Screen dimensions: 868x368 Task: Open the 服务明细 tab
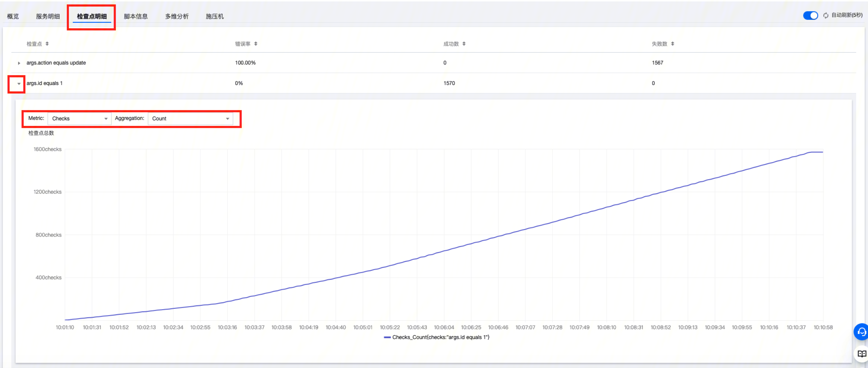48,16
